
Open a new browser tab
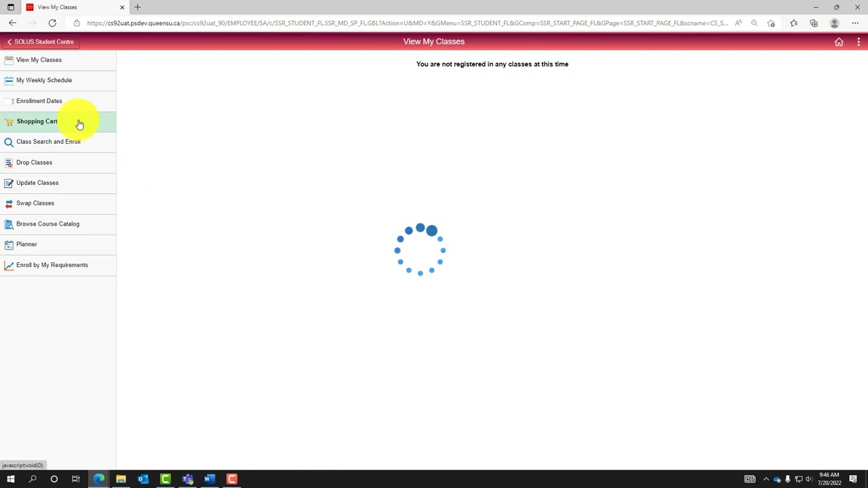[138, 7]
